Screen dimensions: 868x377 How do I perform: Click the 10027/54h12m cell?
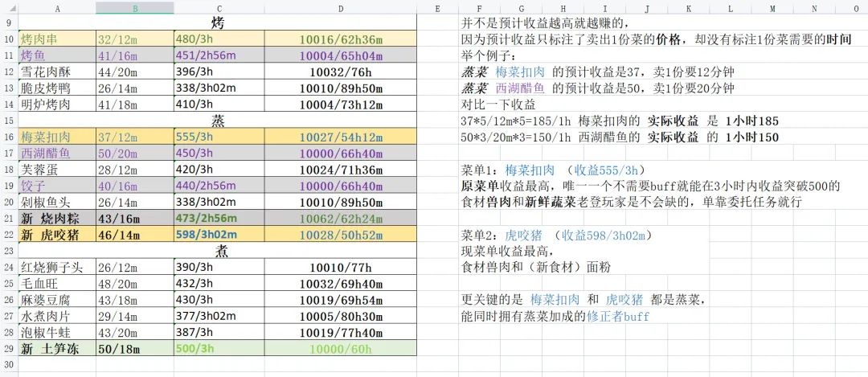click(x=341, y=137)
